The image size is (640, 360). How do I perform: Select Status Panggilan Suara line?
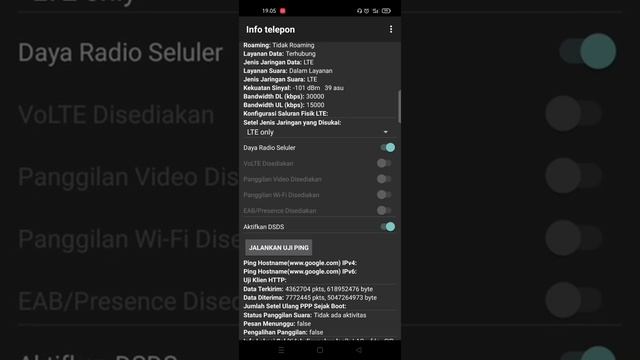[x=305, y=315]
